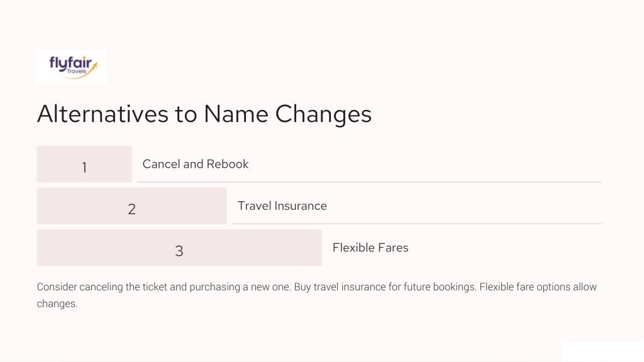This screenshot has width=644, height=362.
Task: Select the numbered box labeled 3
Action: [x=179, y=248]
